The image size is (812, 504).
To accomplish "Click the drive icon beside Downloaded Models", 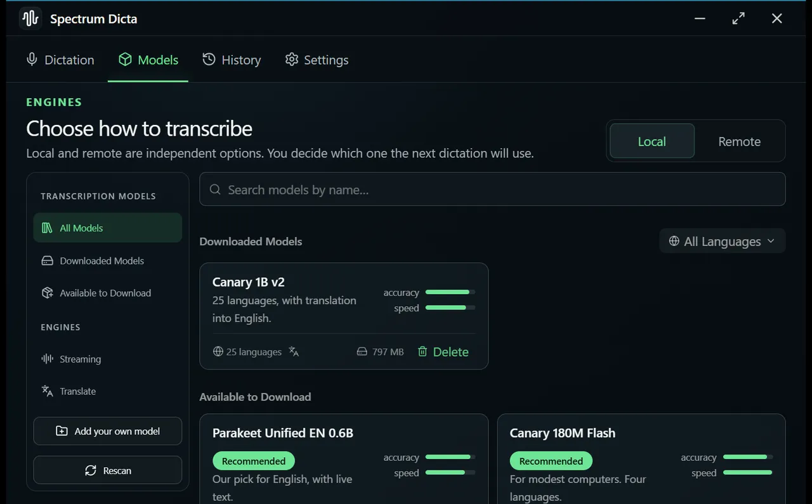I will [x=47, y=261].
